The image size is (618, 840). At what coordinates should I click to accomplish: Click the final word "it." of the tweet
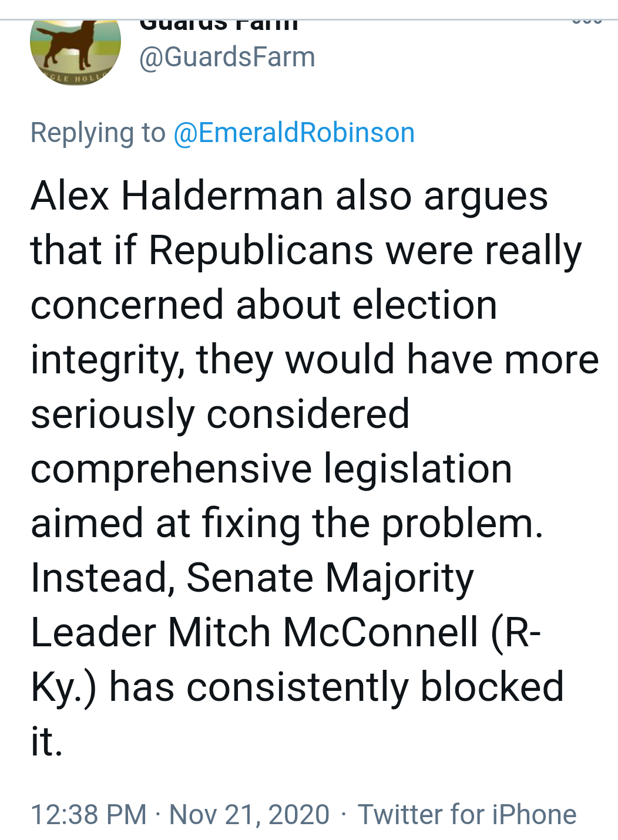pos(46,741)
